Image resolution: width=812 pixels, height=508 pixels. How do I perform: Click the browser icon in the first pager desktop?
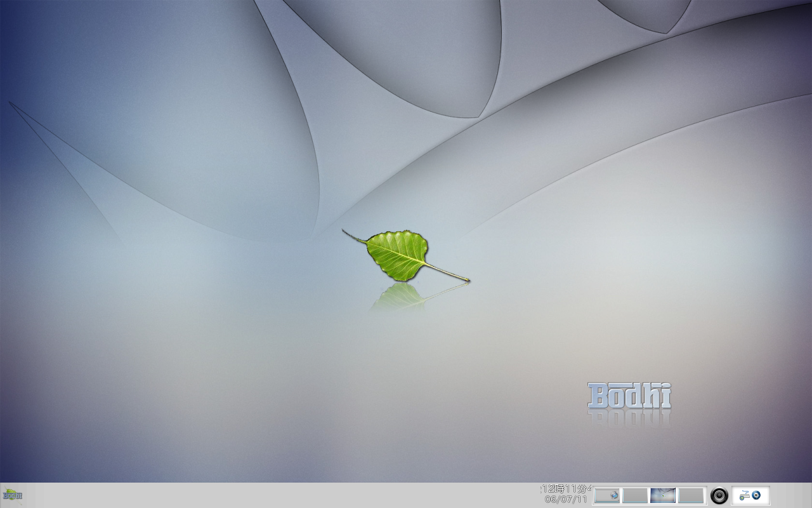pyautogui.click(x=615, y=495)
